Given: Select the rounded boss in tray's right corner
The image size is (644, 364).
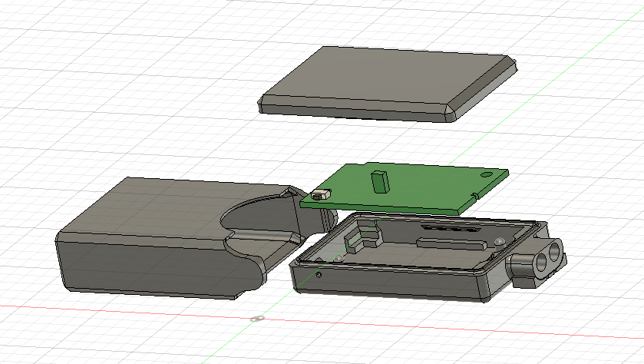Looking at the screenshot, I should (x=500, y=242).
